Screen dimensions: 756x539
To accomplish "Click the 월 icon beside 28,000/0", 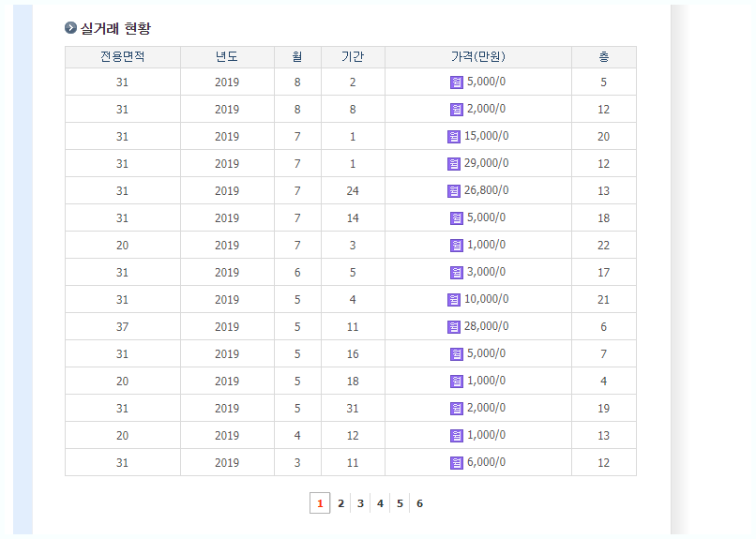I will pyautogui.click(x=454, y=327).
